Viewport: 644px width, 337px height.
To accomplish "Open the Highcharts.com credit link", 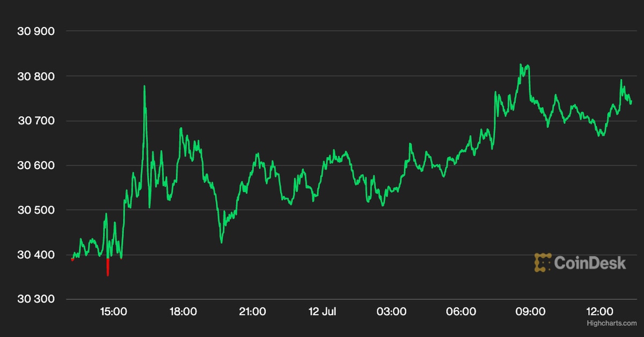I will pos(612,324).
